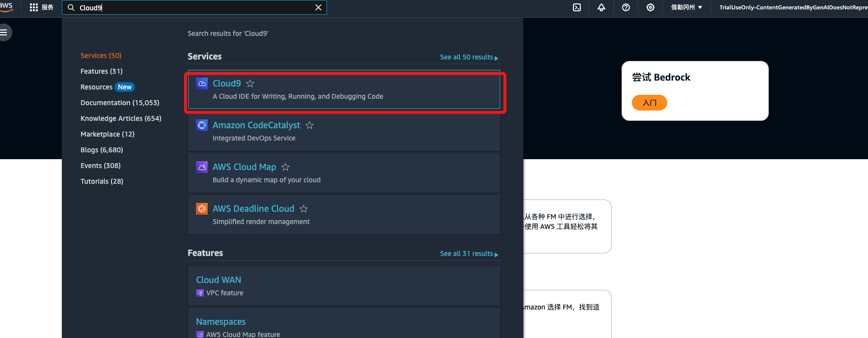Viewport: 868px width, 338px height.
Task: Open the CloudShell terminal icon
Action: 577,7
